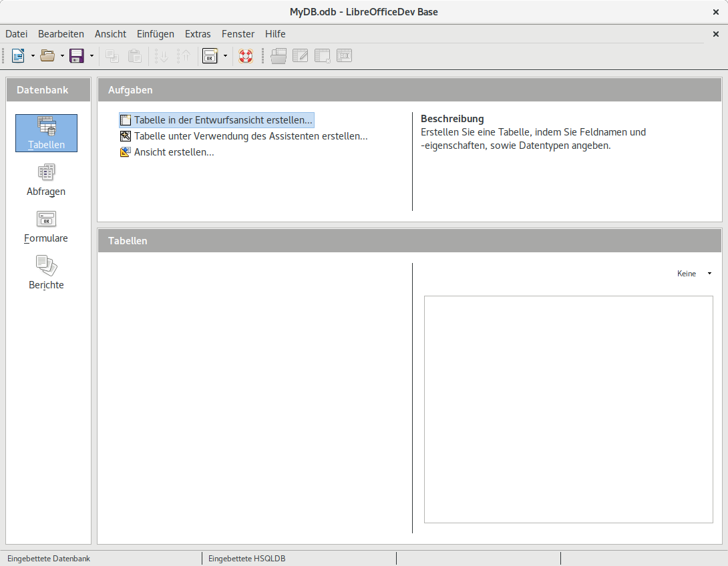Screen dimensions: 728x566
Task: Click the Sort descending icon
Action: click(184, 56)
